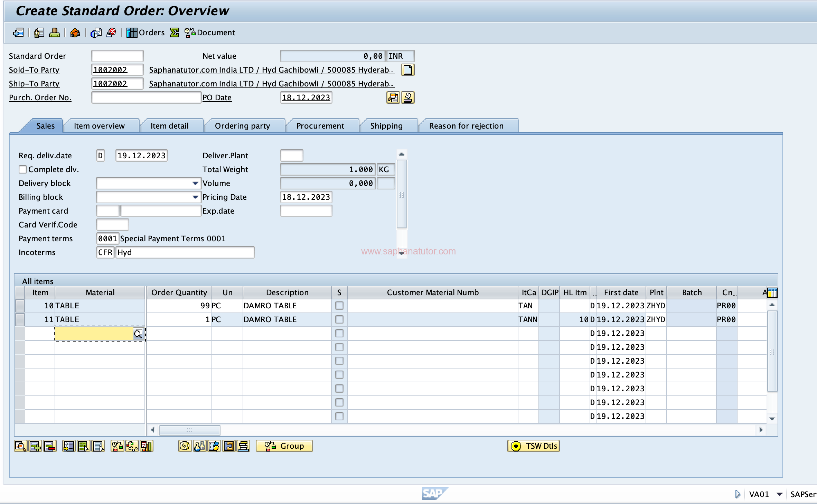The width and height of the screenshot is (817, 504).
Task: Toggle S checkbox in the seventh table row
Action: pos(339,389)
